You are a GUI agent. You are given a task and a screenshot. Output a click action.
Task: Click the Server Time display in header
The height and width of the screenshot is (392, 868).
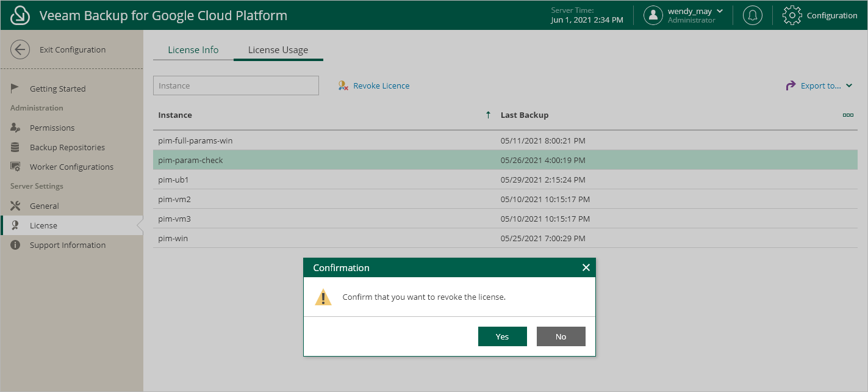[x=587, y=15]
